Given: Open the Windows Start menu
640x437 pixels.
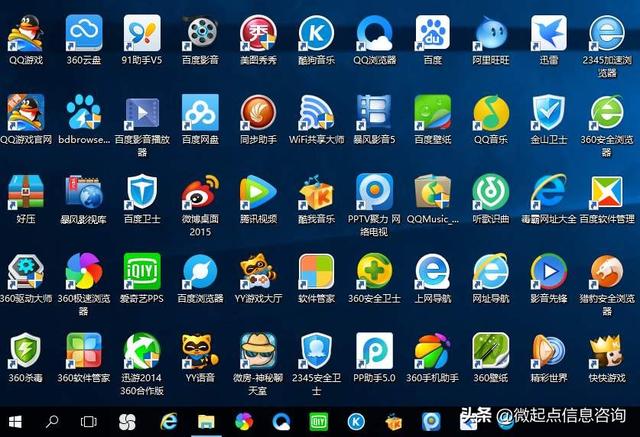Looking at the screenshot, I should pos(15,422).
